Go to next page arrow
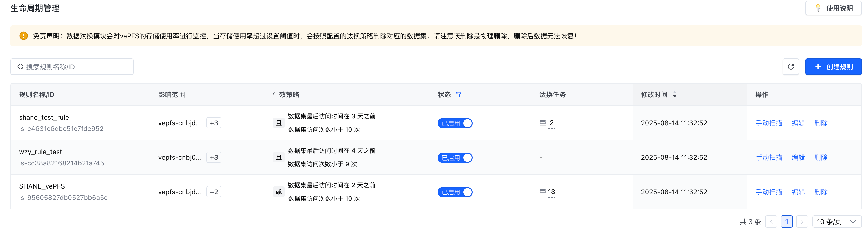Viewport: 868px width, 231px height. click(x=802, y=221)
